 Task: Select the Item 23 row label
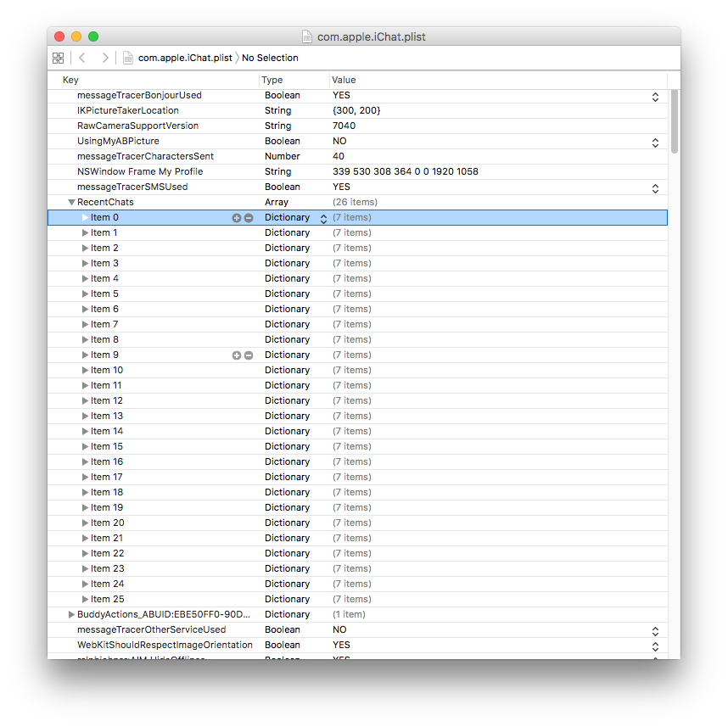(x=107, y=568)
